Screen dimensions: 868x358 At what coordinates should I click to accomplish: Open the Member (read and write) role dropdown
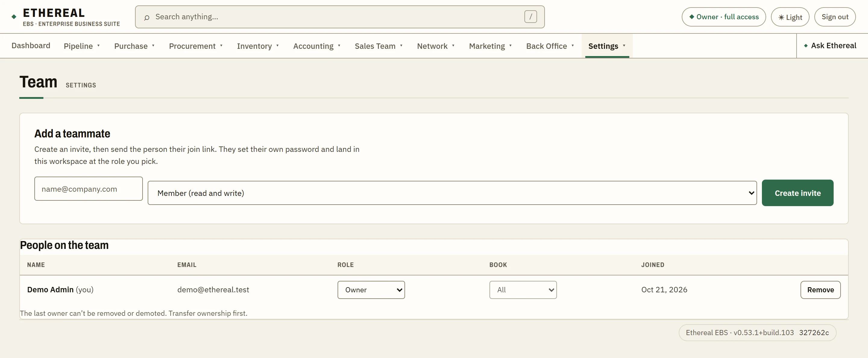click(x=452, y=193)
